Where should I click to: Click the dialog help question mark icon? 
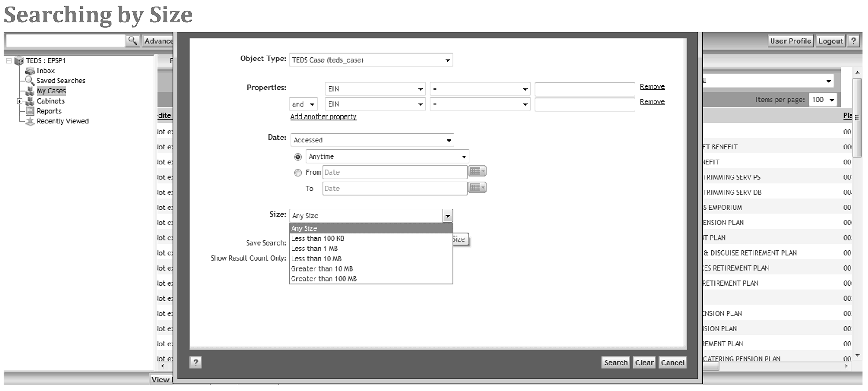click(x=196, y=362)
